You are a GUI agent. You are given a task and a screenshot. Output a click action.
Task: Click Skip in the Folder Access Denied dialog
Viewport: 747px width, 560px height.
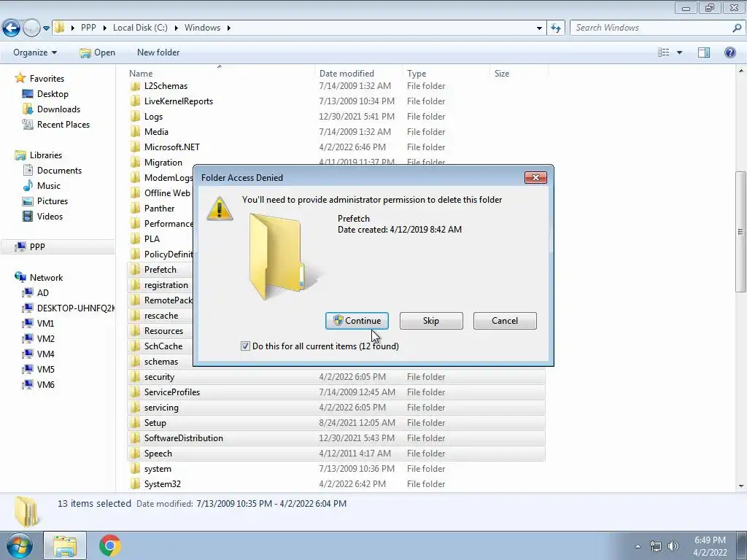coord(431,321)
